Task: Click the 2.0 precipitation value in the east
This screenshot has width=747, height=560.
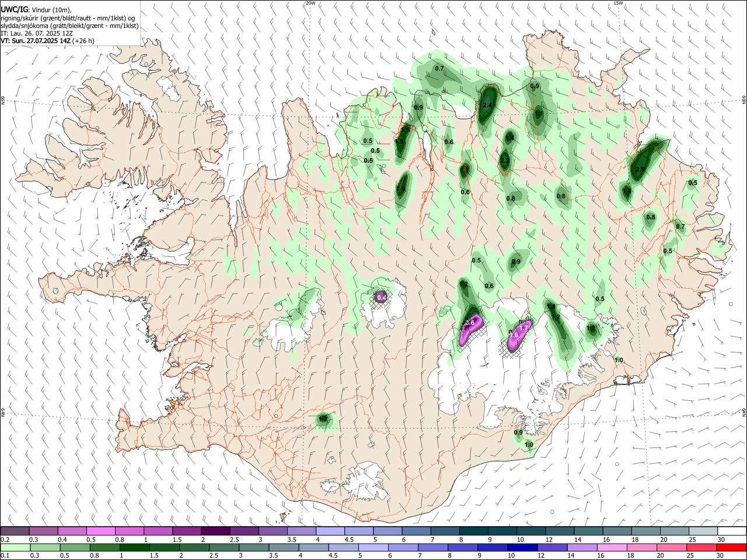Action: [x=640, y=169]
